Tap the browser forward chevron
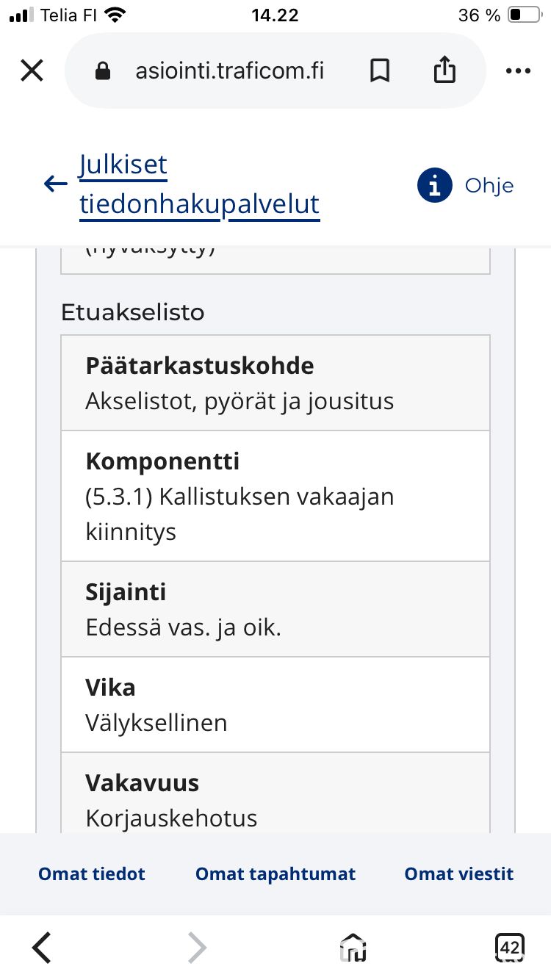The width and height of the screenshot is (551, 980). (197, 947)
